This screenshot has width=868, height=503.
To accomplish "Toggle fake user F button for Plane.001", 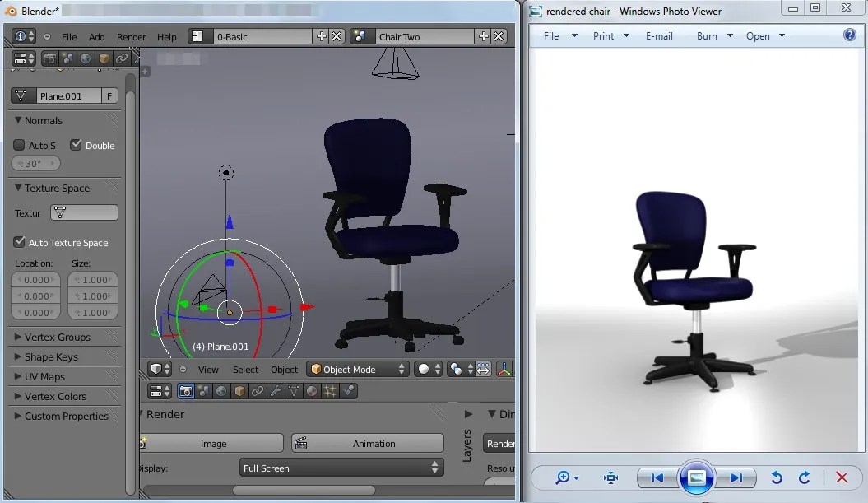I will click(x=109, y=95).
